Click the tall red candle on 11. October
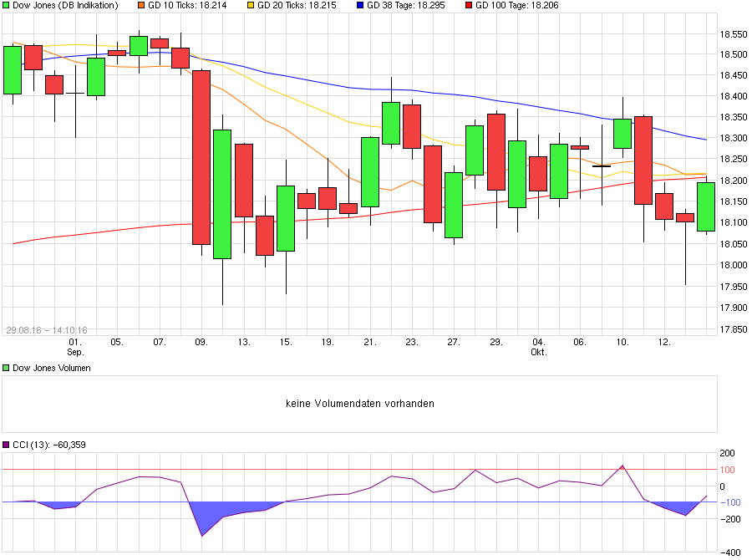 [x=643, y=160]
